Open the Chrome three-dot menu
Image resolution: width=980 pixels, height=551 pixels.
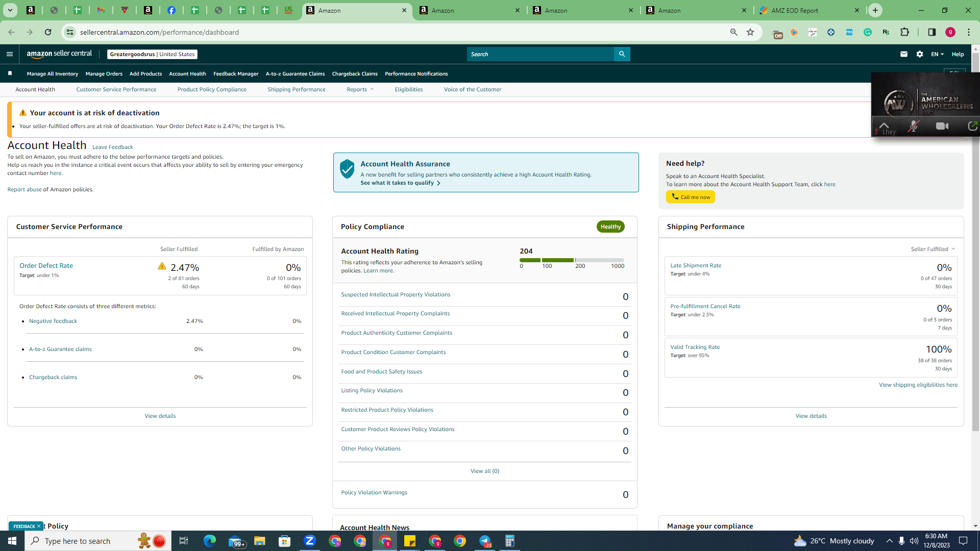969,32
